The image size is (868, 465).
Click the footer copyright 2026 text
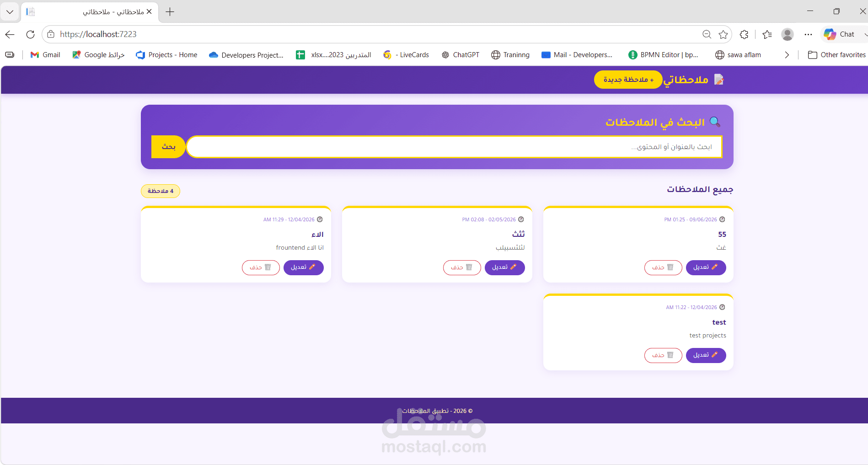[x=437, y=411]
